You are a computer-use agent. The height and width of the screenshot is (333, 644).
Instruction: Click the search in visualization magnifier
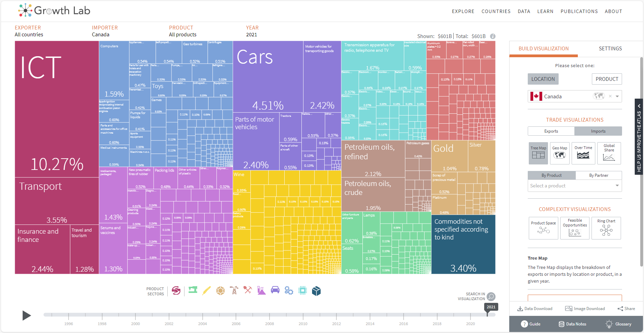point(491,296)
